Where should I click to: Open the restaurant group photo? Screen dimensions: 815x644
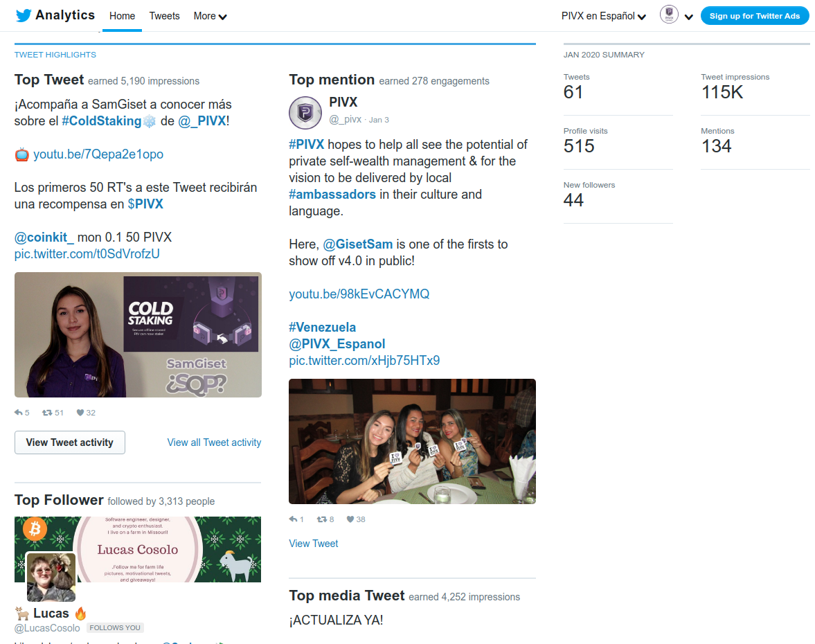[x=412, y=441]
